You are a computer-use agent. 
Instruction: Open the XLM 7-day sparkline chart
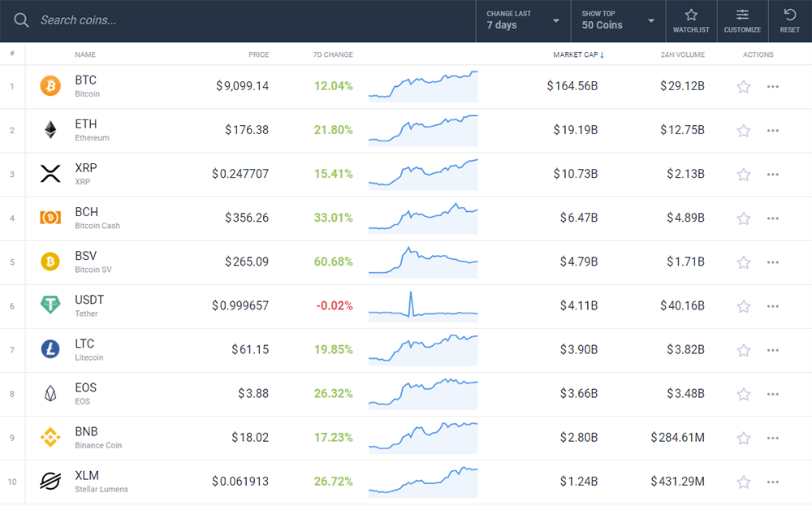point(423,482)
